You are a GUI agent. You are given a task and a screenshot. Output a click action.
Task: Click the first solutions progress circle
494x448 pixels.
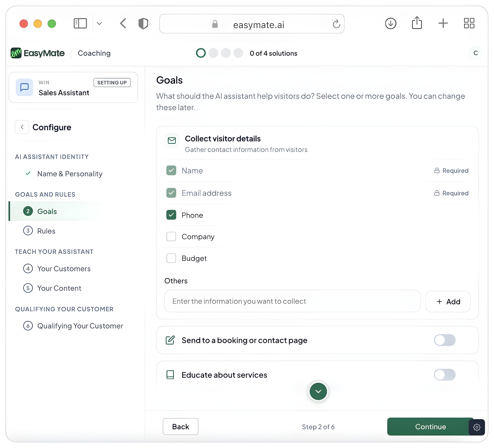201,53
